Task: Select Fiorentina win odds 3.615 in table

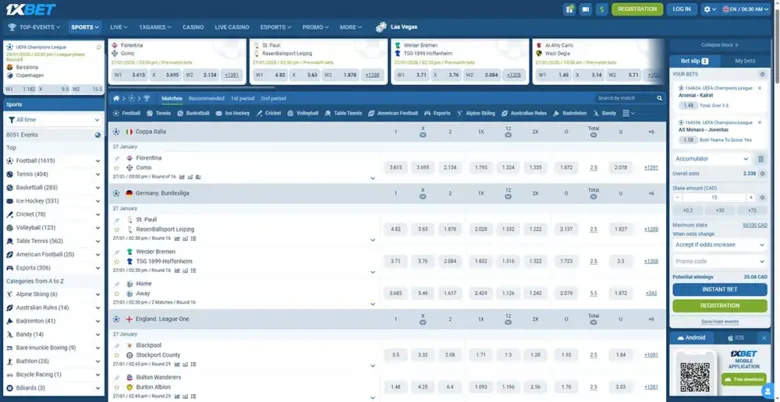Action: [395, 168]
